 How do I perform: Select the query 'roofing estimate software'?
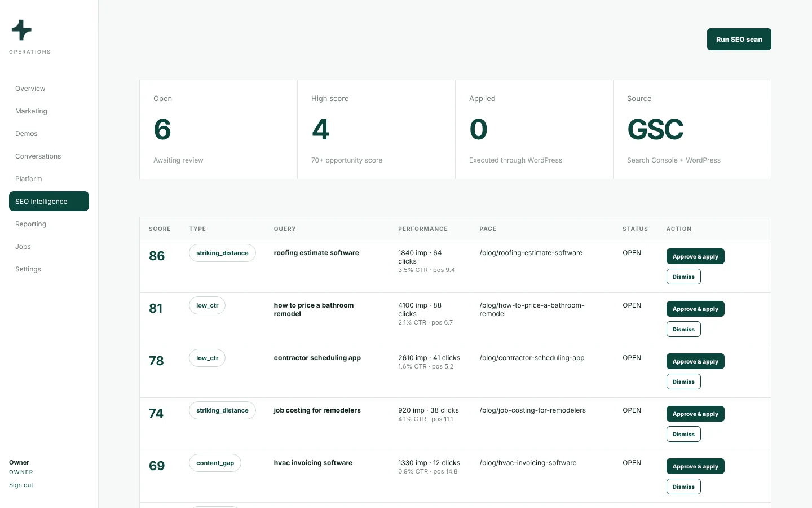click(316, 253)
